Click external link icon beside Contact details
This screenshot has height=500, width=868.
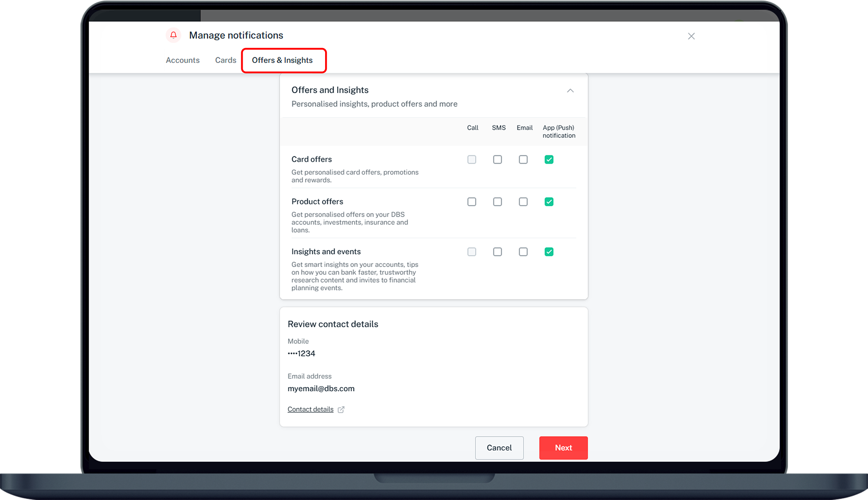point(341,409)
